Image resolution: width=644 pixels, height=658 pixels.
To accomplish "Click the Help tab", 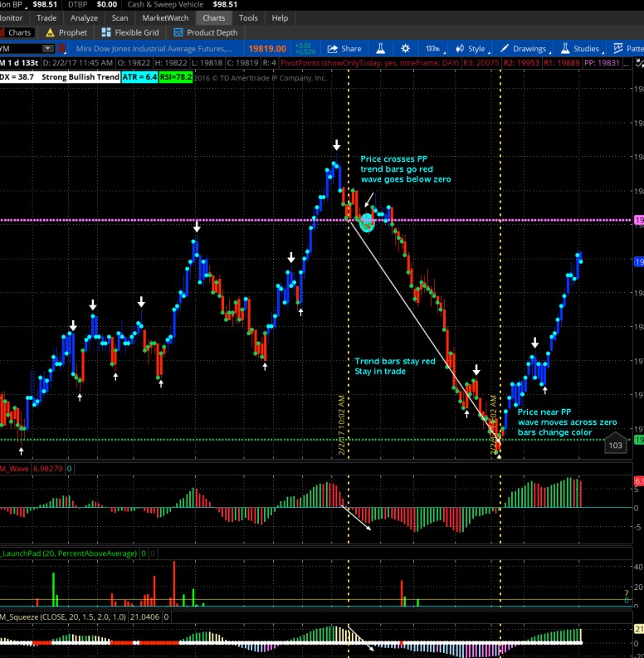I will [280, 17].
